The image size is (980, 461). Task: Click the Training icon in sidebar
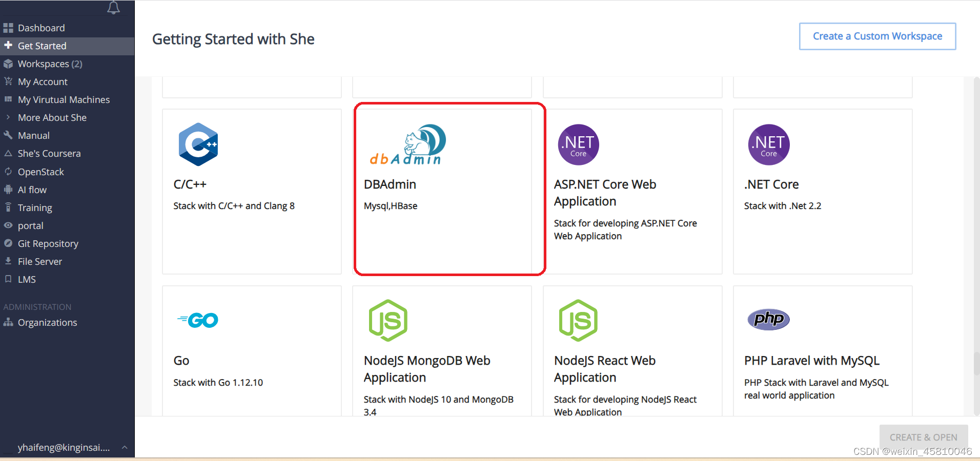point(8,207)
